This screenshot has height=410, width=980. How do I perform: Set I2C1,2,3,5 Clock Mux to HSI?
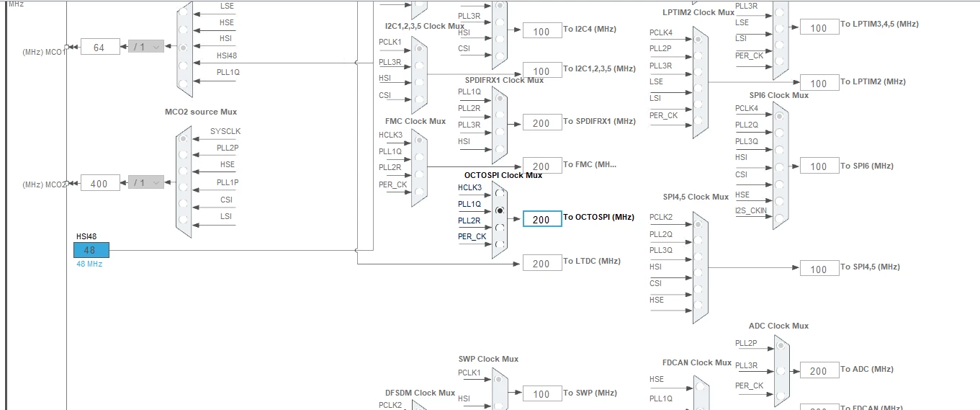tap(419, 82)
